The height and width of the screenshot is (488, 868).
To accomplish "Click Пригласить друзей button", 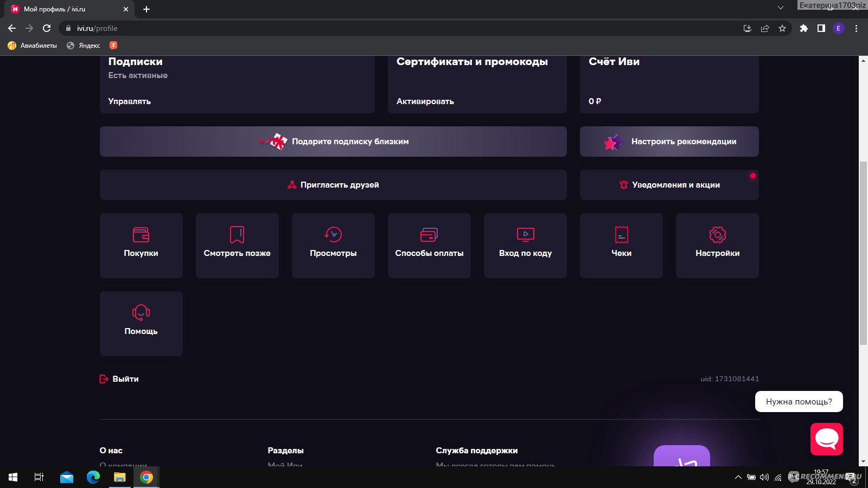I will pos(333,185).
